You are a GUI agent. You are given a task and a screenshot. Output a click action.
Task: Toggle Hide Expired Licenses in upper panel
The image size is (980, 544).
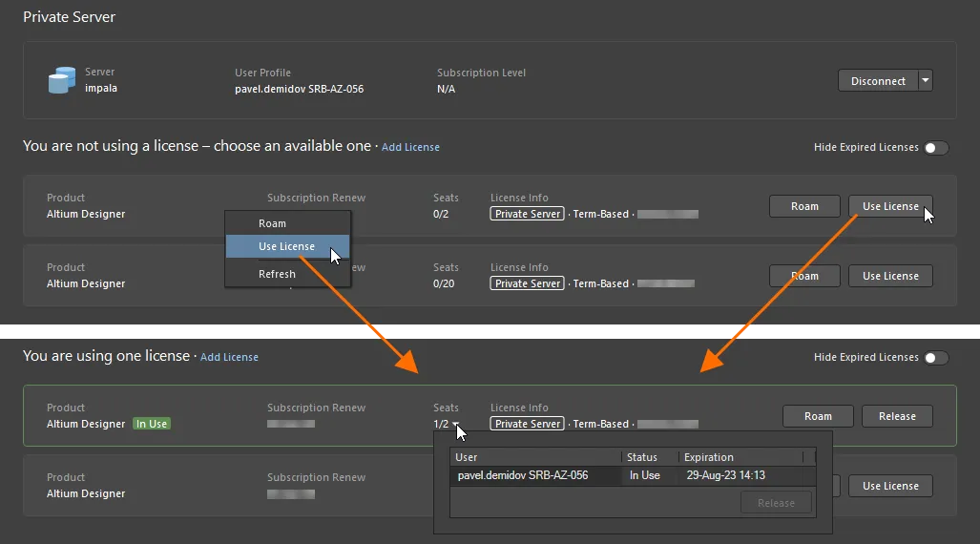[935, 148]
